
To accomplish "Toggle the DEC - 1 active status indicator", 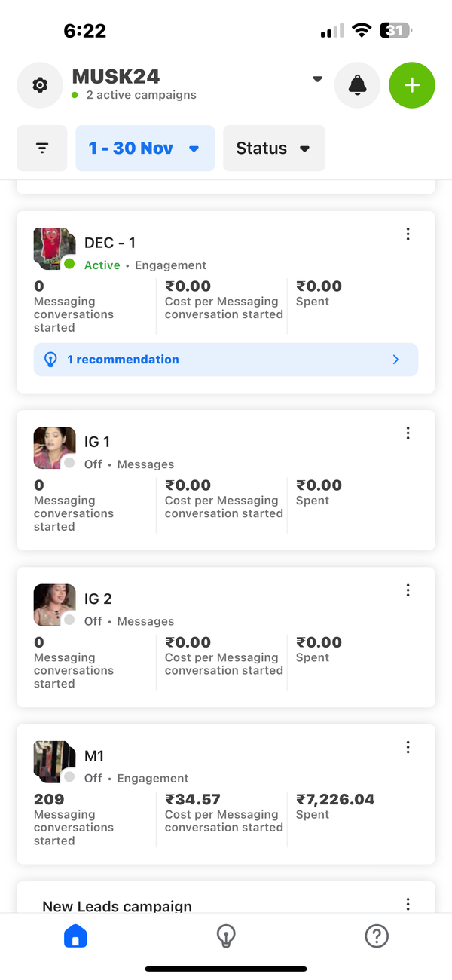I will pos(69,264).
